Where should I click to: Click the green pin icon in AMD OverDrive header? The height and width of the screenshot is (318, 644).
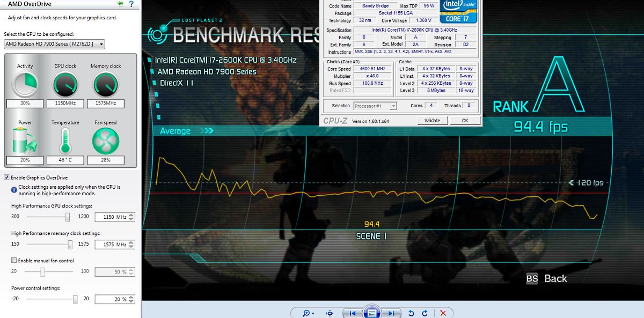coord(119,4)
